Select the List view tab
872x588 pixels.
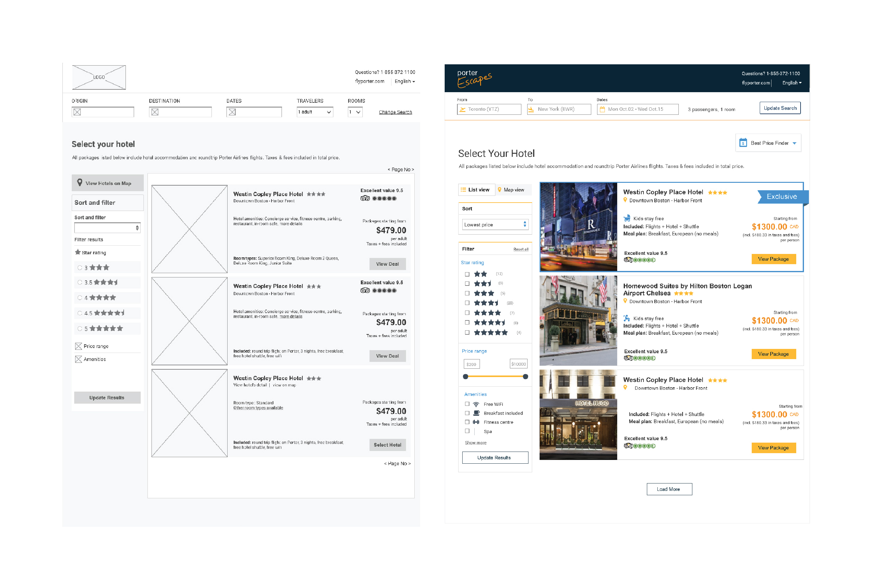pos(476,190)
